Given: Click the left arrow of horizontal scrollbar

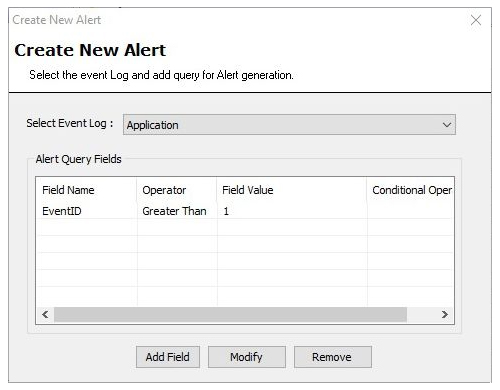Looking at the screenshot, I should (45, 314).
